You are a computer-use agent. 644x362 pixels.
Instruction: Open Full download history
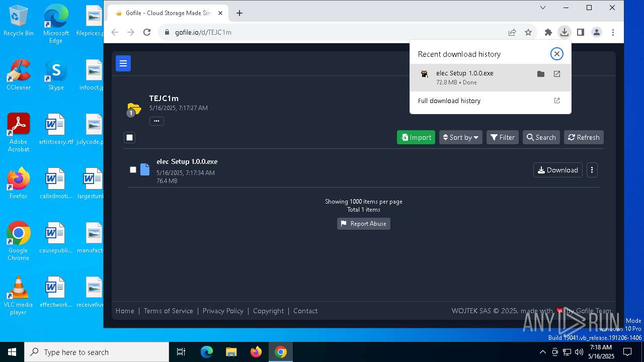[491, 101]
